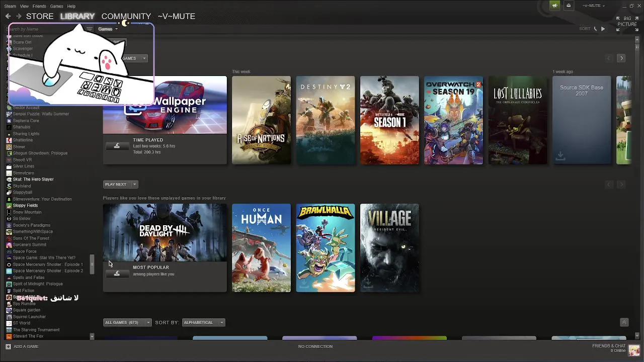644x362 pixels.
Task: Click the main content scroll-down arrow
Action: pyautogui.click(x=637, y=335)
